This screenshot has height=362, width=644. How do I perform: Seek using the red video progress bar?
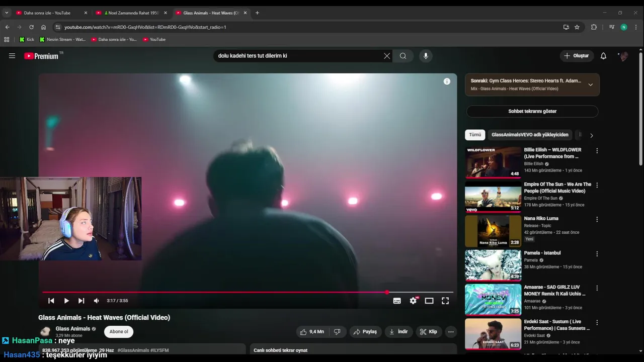click(x=248, y=292)
